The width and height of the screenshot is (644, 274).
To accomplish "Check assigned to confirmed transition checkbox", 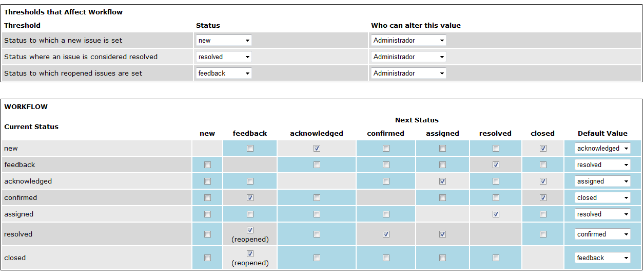I will coord(386,214).
